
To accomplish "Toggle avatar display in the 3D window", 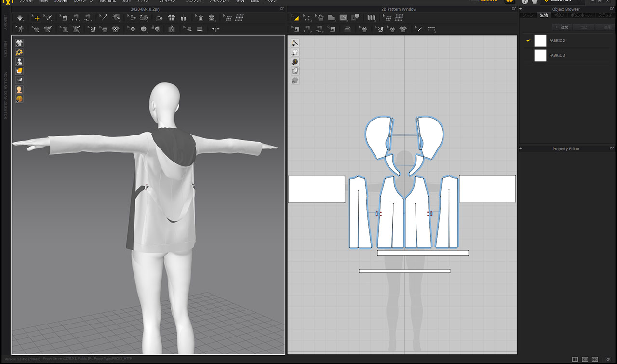I will pos(19,62).
